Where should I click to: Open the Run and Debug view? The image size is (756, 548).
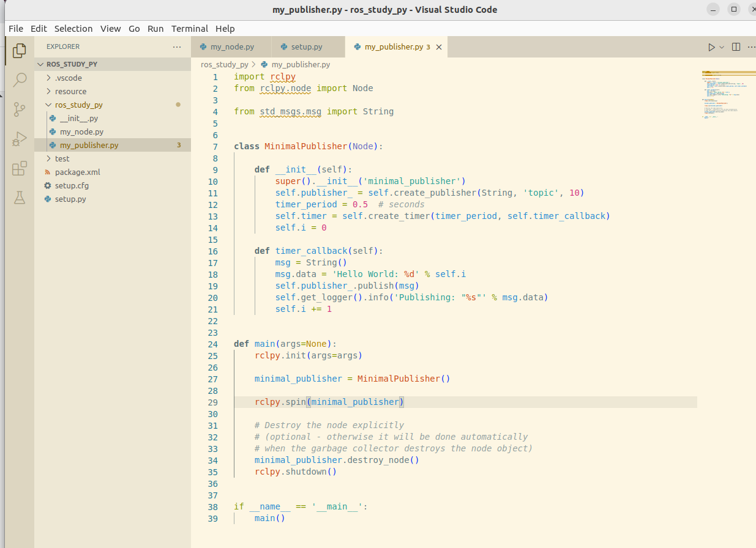point(20,139)
